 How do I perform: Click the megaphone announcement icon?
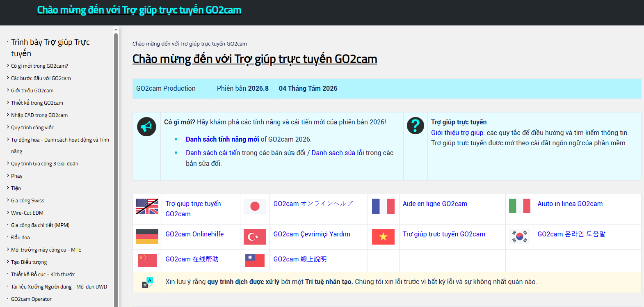(x=146, y=126)
